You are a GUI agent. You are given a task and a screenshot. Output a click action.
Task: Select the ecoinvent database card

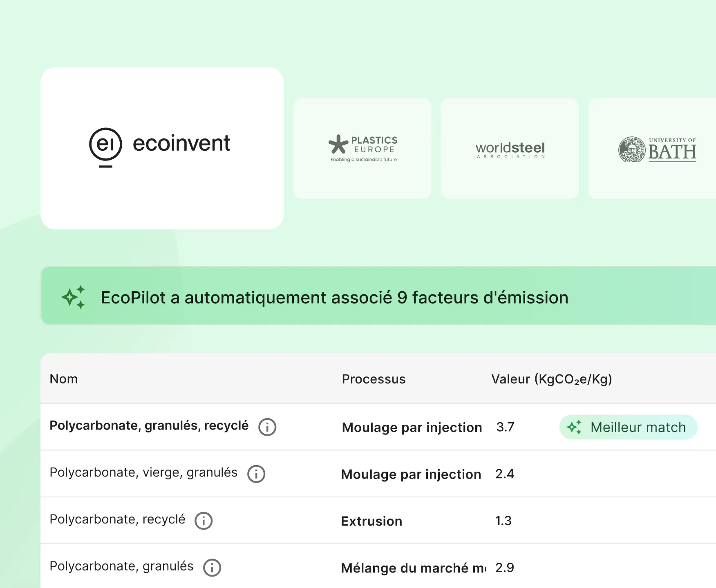coord(162,148)
